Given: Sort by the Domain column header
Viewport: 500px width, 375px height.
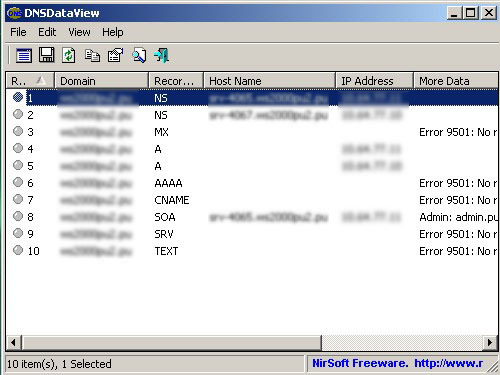Looking at the screenshot, I should (x=102, y=81).
